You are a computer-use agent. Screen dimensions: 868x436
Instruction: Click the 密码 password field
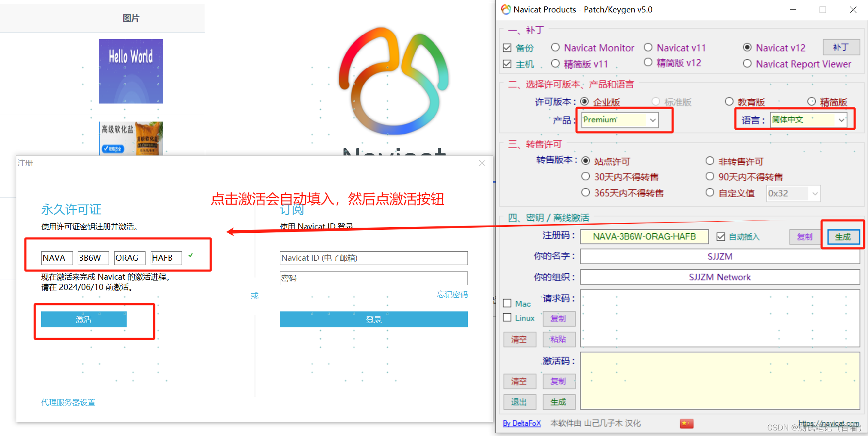pyautogui.click(x=373, y=278)
